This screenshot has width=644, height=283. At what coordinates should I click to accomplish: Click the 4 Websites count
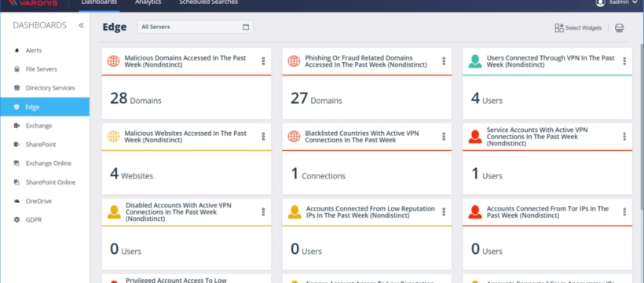[x=131, y=175]
